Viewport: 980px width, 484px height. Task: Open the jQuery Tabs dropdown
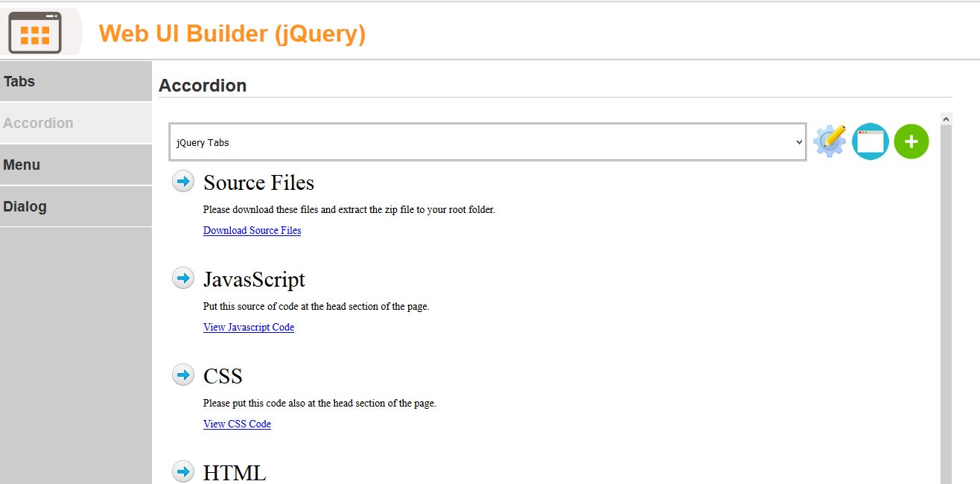[x=488, y=141]
